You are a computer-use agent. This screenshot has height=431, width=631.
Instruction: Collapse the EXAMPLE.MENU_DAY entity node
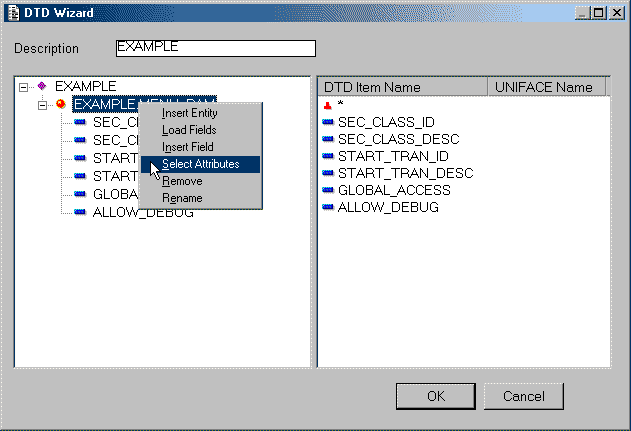pyautogui.click(x=42, y=104)
